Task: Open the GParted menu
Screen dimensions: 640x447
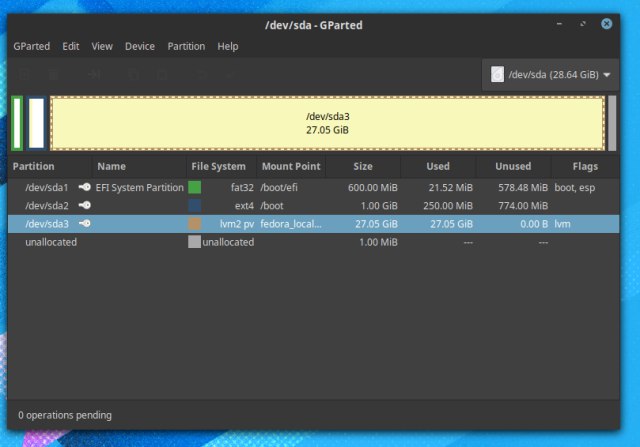Action: [x=31, y=46]
